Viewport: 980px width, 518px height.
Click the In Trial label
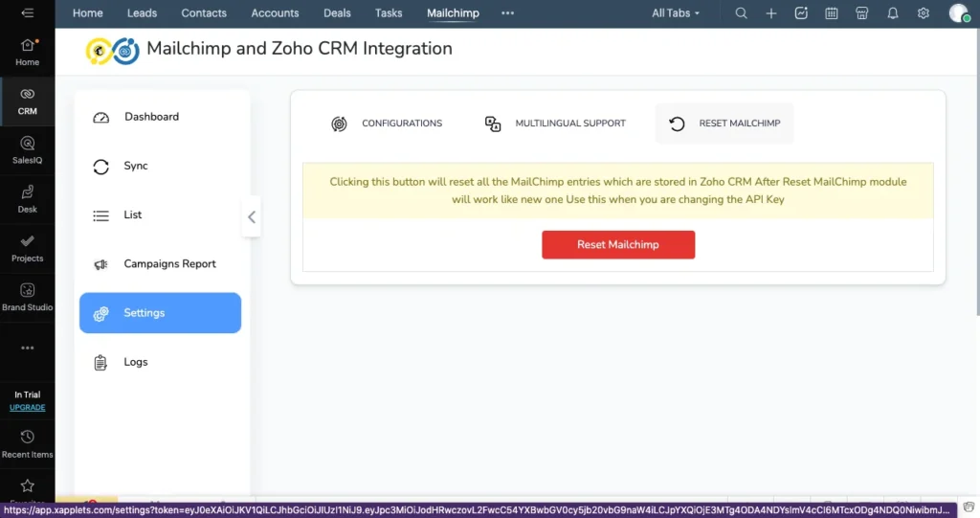[28, 394]
